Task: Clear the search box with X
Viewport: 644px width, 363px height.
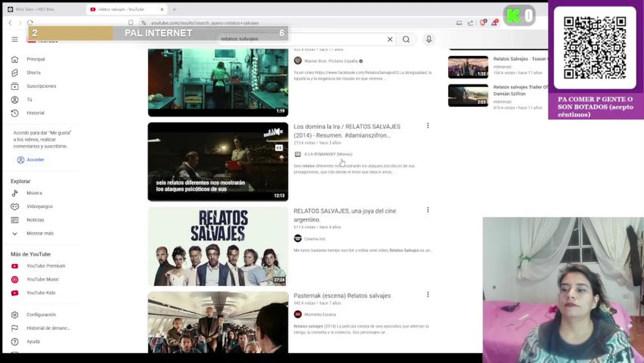Action: pyautogui.click(x=390, y=39)
